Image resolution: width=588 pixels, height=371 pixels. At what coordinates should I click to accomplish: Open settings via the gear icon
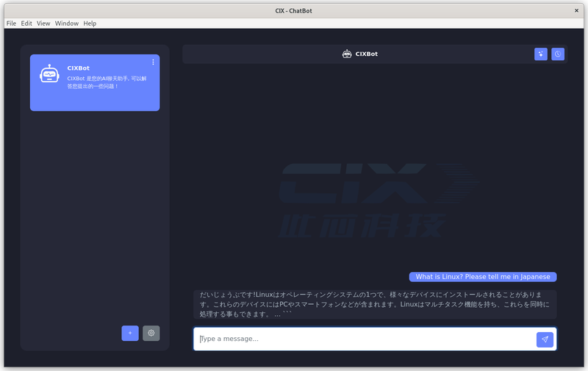point(151,333)
